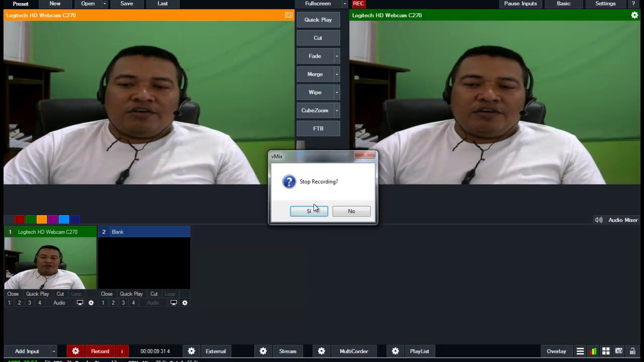Toggle Audio on Logitech input 1
Viewport: 644px width, 362px height.
[x=59, y=303]
